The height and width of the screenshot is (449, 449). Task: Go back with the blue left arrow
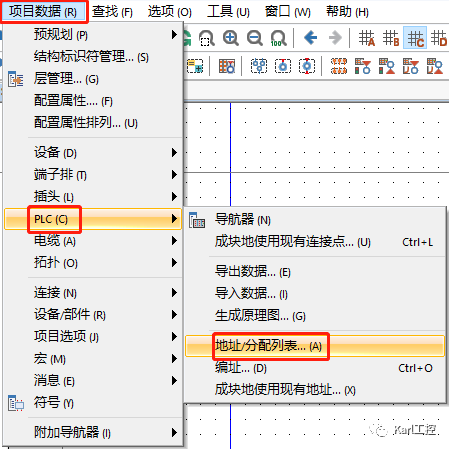(x=310, y=38)
